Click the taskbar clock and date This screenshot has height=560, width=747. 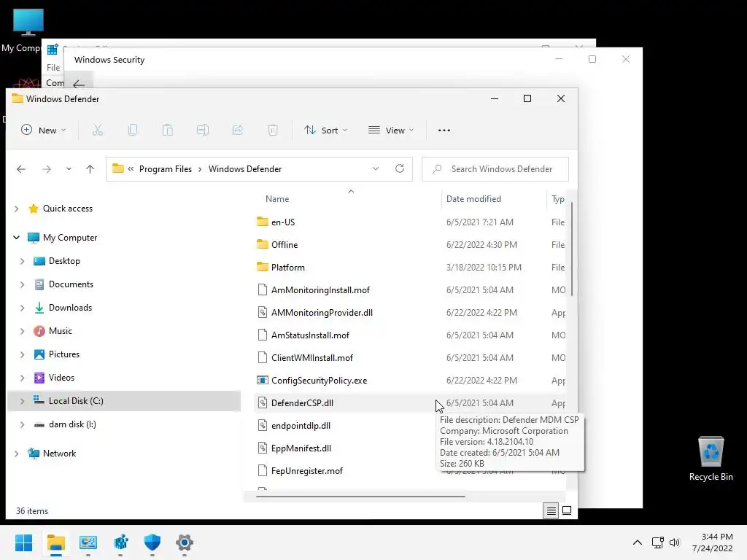(x=712, y=542)
